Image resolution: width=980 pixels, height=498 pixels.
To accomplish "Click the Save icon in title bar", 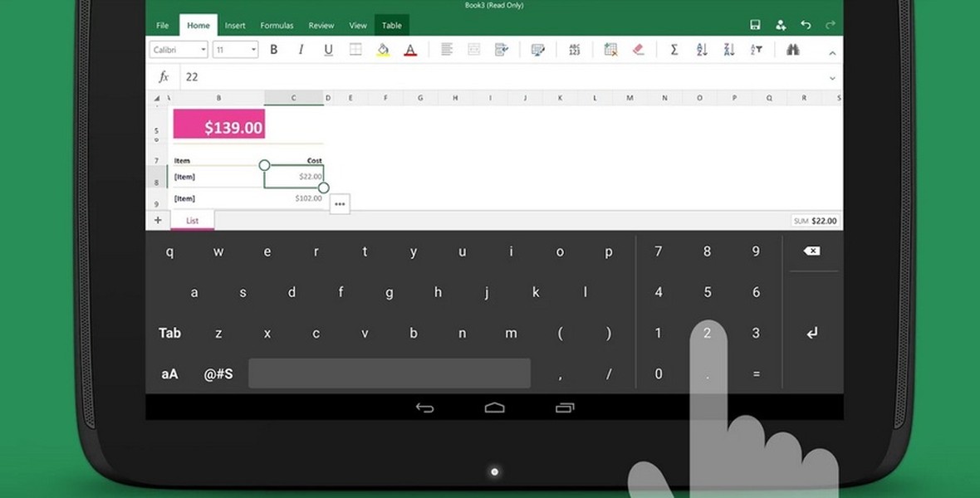I will (755, 25).
